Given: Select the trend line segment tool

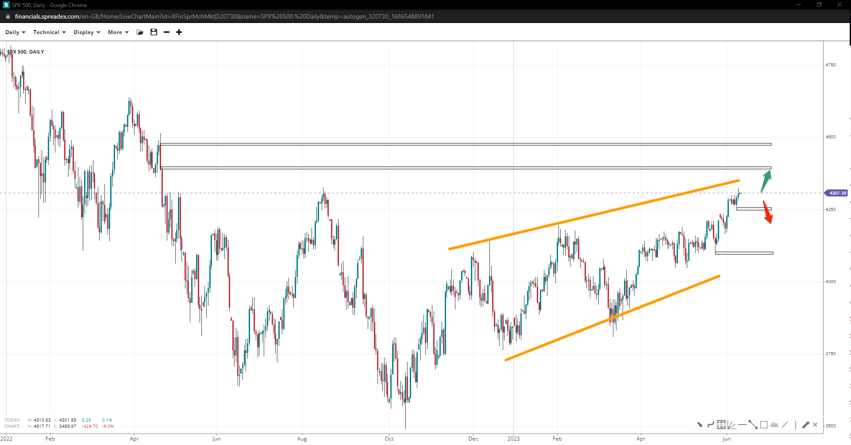Looking at the screenshot, I should [x=753, y=425].
